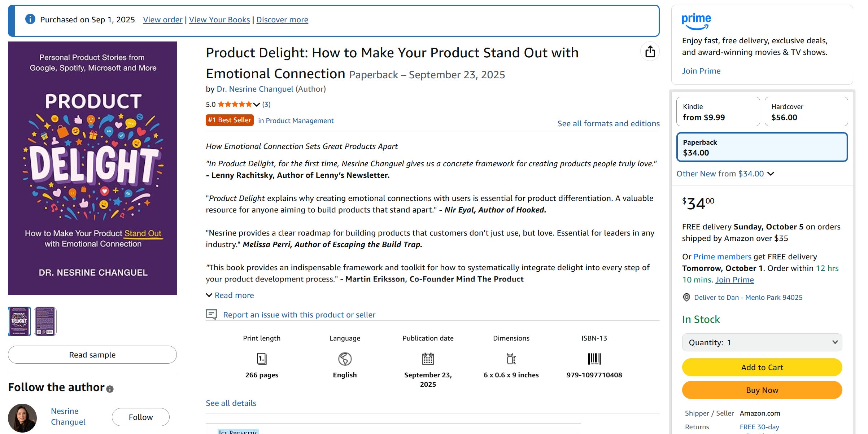Click the FREE 30-day returns link
Screen dimensions: 868x434
[x=759, y=427]
